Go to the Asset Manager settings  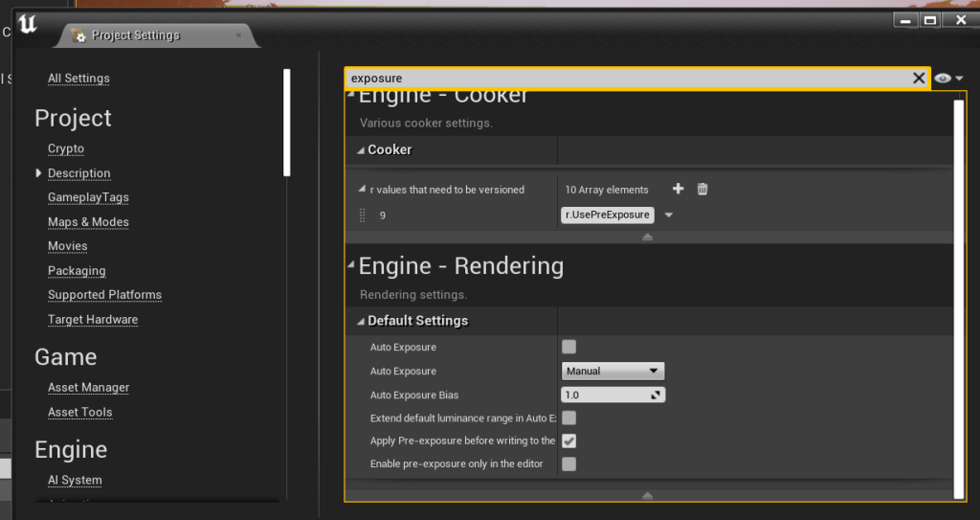[x=88, y=388]
